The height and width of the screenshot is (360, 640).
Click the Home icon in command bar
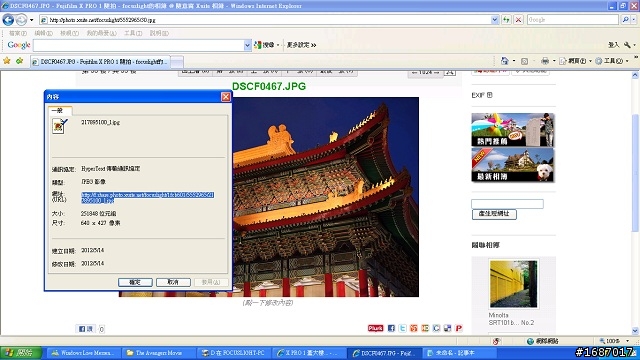click(x=504, y=61)
